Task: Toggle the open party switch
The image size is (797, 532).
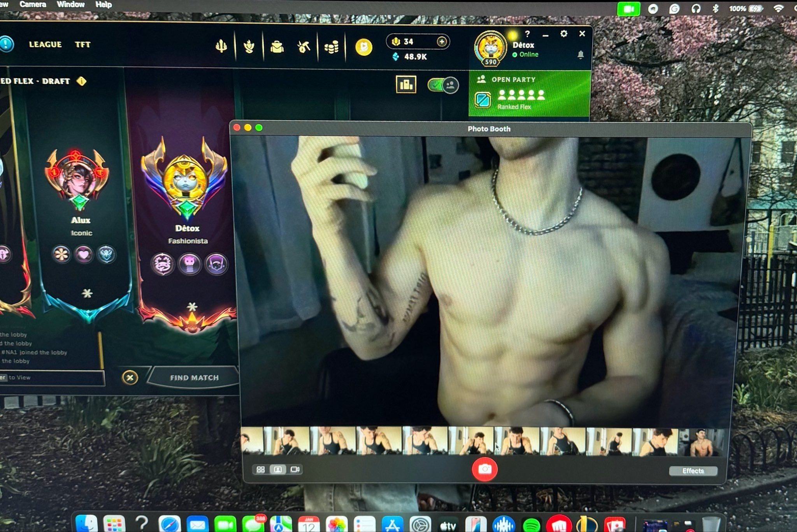Action: (443, 85)
